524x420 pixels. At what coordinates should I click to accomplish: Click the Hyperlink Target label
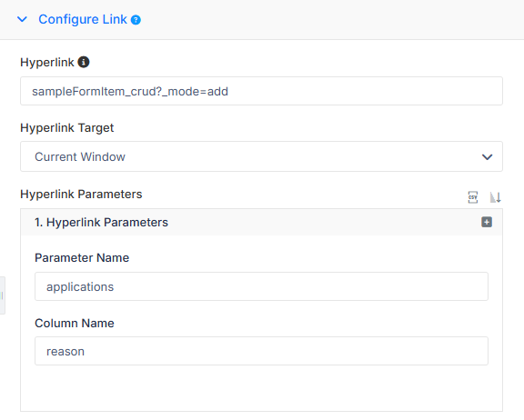coord(67,128)
